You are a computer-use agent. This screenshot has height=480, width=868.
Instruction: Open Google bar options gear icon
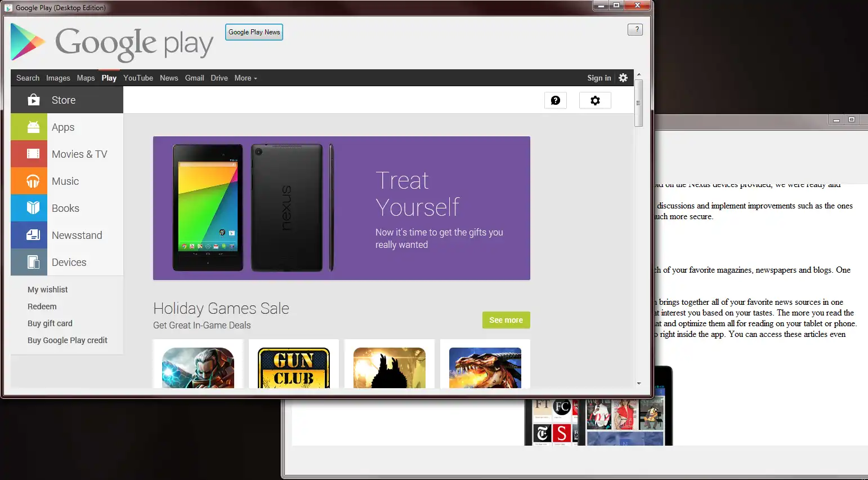tap(623, 78)
